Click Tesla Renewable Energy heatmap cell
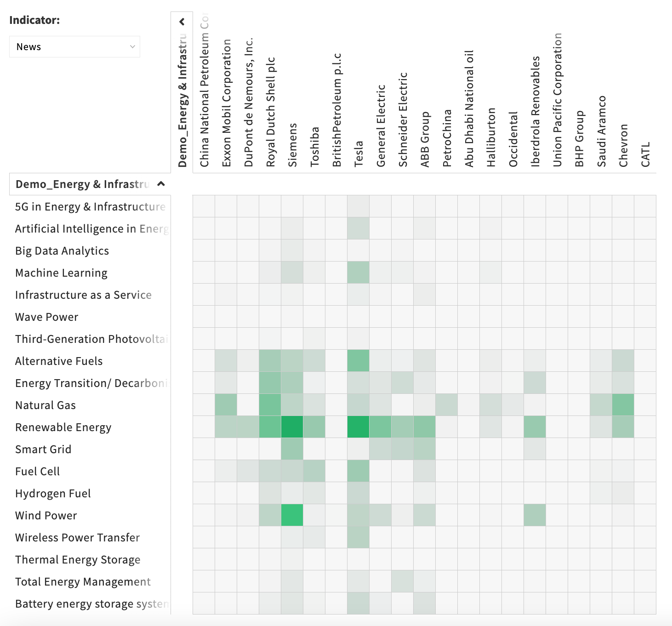672x626 pixels. (x=359, y=427)
